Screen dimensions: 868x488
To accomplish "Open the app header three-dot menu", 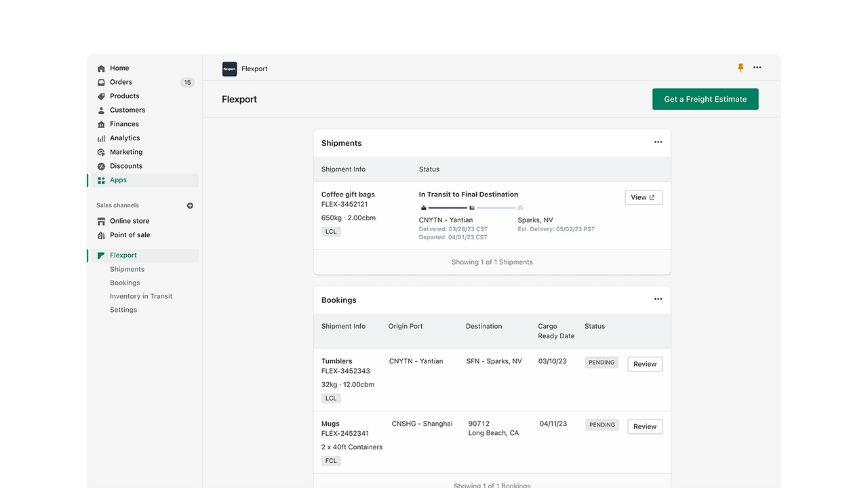I will point(757,68).
